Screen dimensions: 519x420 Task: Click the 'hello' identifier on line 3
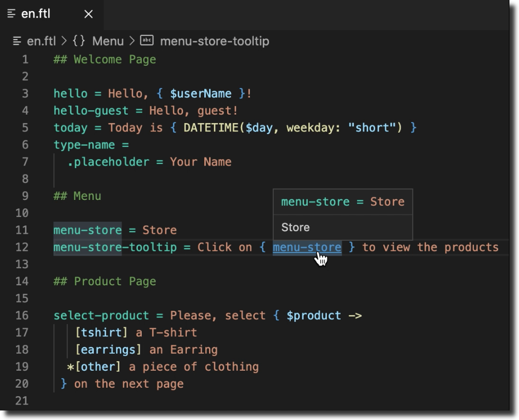click(71, 93)
